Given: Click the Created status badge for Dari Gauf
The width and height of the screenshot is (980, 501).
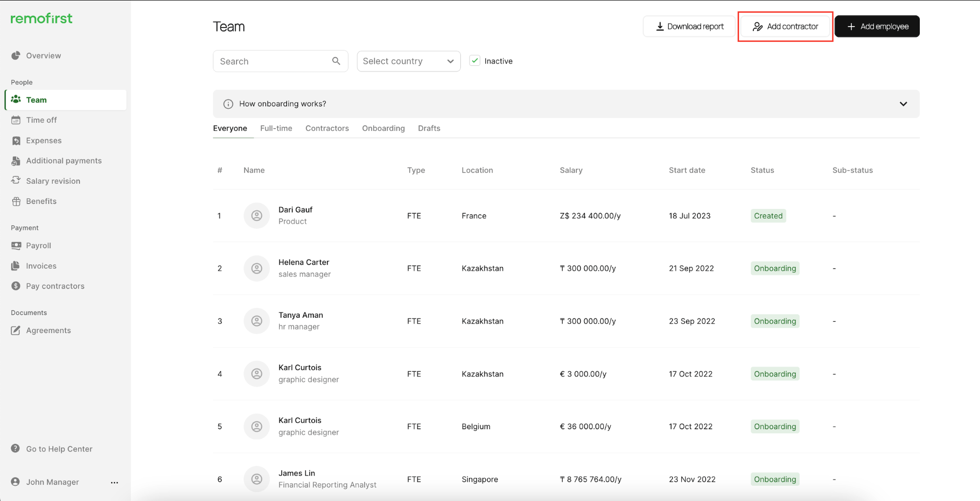Looking at the screenshot, I should (x=768, y=216).
